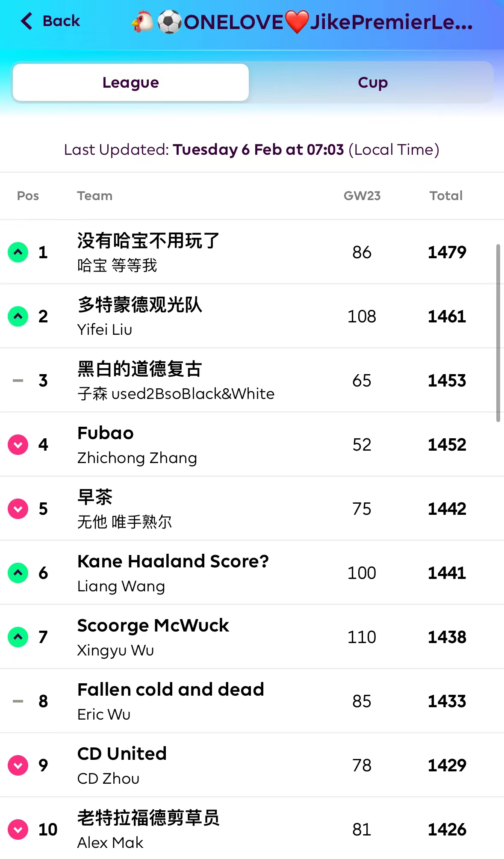Click green up arrow for Yifei Liu's team
This screenshot has height=859, width=504.
click(x=18, y=316)
